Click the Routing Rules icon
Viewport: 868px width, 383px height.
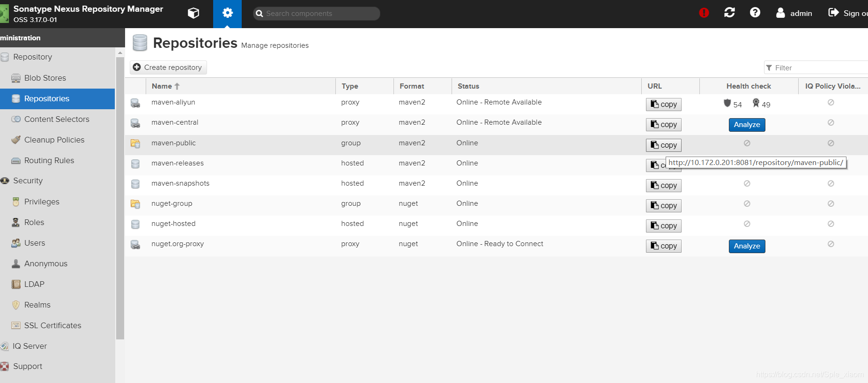16,160
